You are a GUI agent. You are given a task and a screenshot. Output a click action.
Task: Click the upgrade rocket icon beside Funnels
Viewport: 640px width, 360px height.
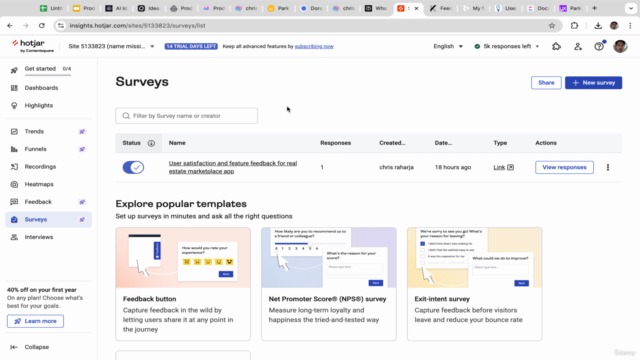pyautogui.click(x=82, y=149)
